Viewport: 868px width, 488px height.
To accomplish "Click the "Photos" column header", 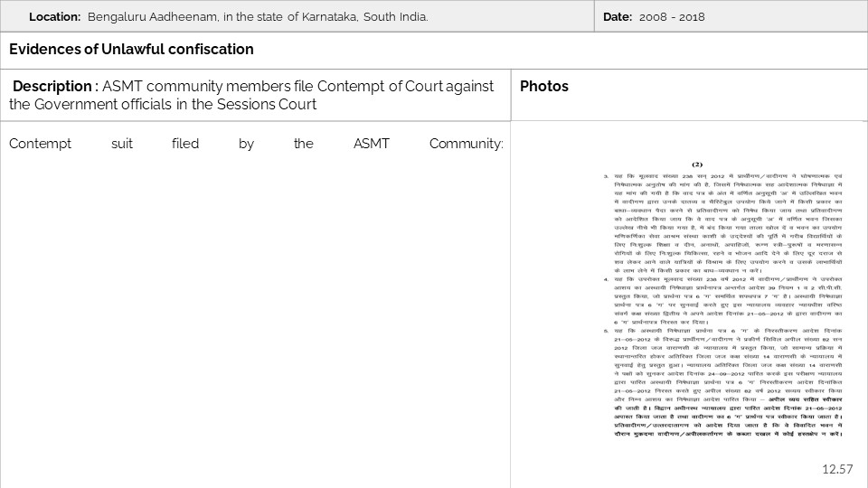I will pos(544,87).
